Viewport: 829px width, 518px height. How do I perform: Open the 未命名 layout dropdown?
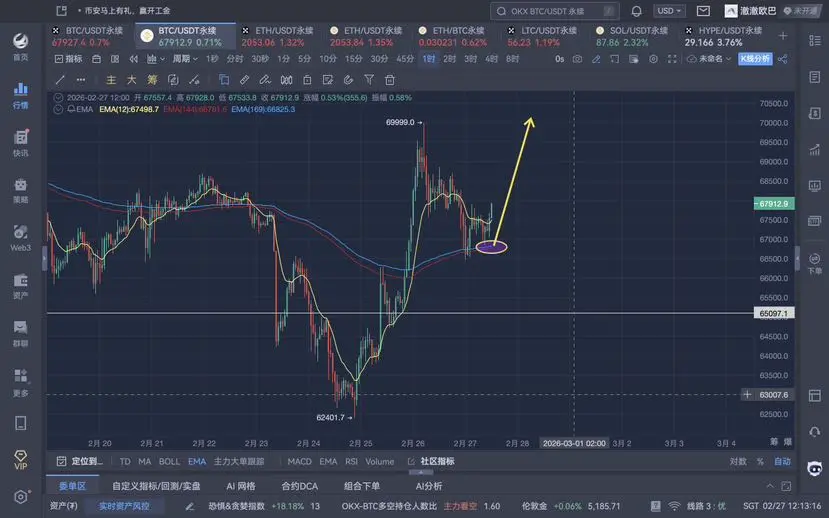click(709, 59)
